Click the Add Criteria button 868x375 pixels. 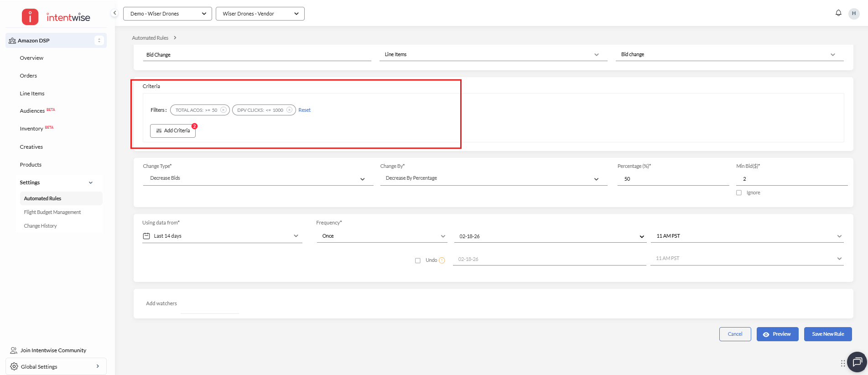tap(173, 130)
